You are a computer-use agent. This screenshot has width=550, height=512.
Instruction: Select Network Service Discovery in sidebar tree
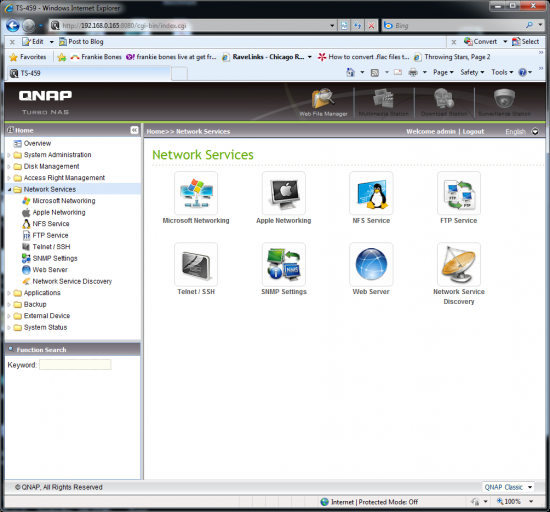tap(72, 281)
